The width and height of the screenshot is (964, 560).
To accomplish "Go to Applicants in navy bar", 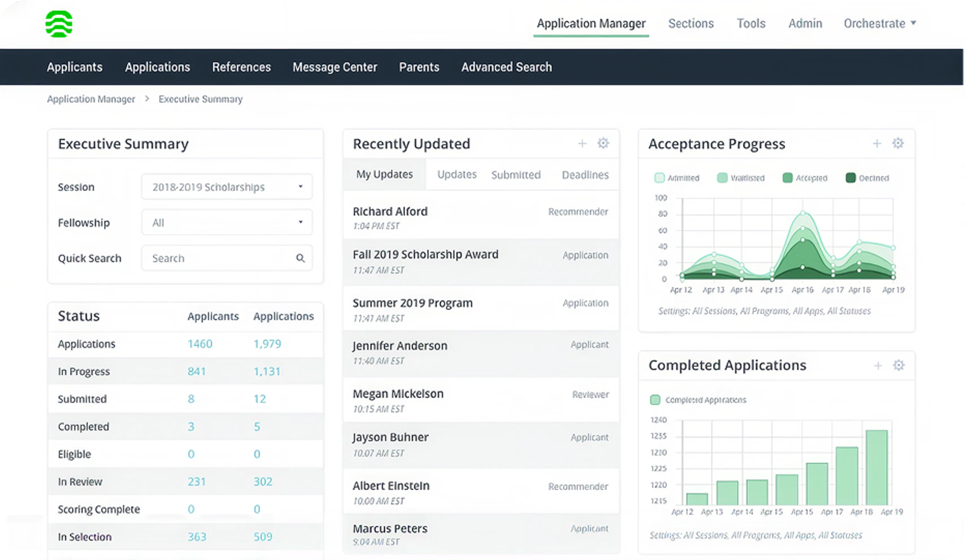I will click(x=75, y=67).
